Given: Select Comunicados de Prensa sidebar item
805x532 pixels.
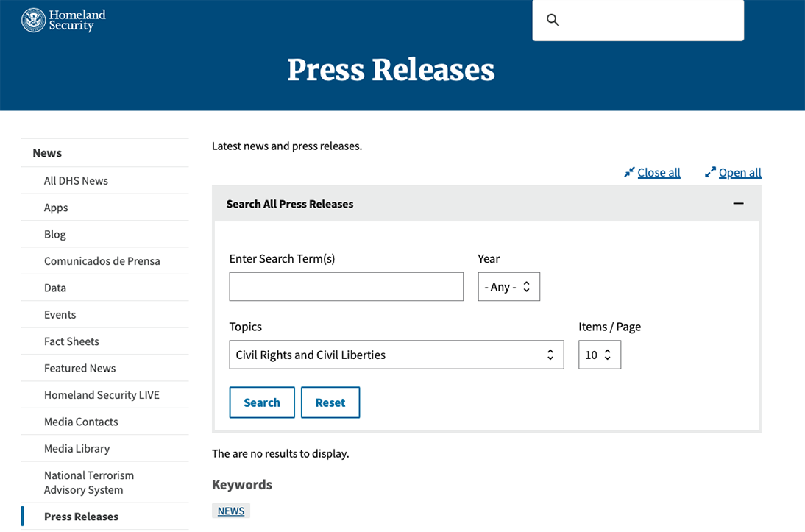Looking at the screenshot, I should click(102, 261).
